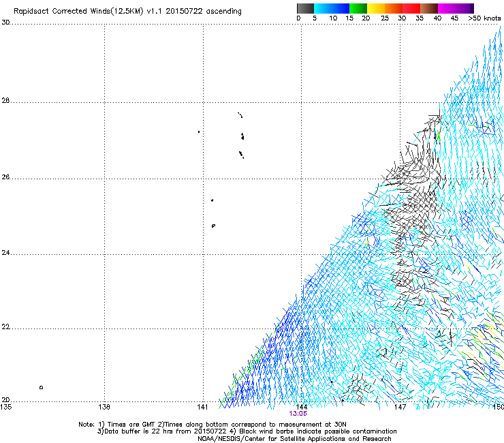Select the magenta-purple 40-50 knots color band
This screenshot has width=504, height=443.
pyautogui.click(x=456, y=8)
